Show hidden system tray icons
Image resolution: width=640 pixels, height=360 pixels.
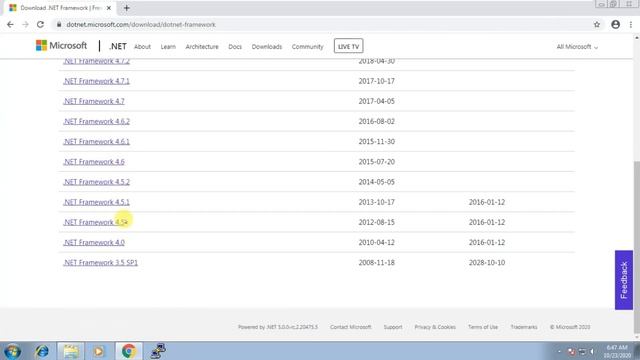[559, 351]
